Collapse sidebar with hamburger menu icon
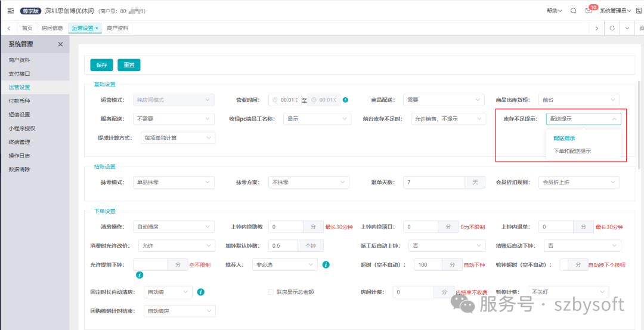Image resolution: width=644 pixels, height=330 pixels. (x=11, y=11)
